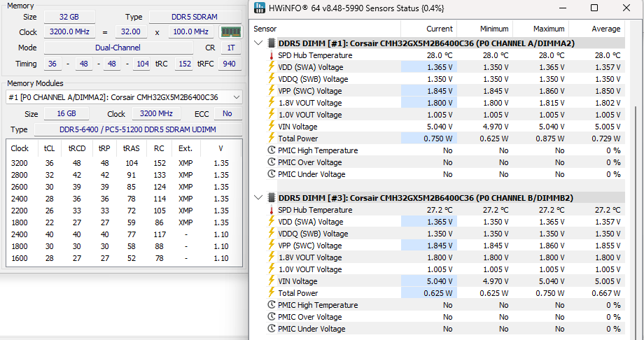Click lightning icon for DIMM #3 Total Power
This screenshot has width=644, height=340.
tap(272, 293)
